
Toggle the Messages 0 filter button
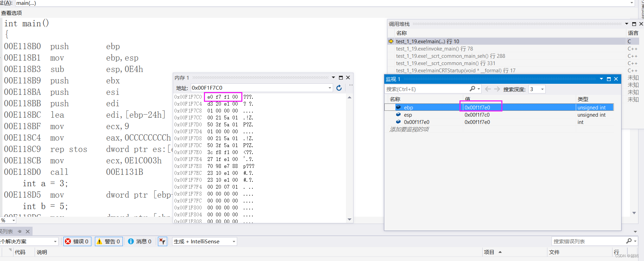coord(140,241)
